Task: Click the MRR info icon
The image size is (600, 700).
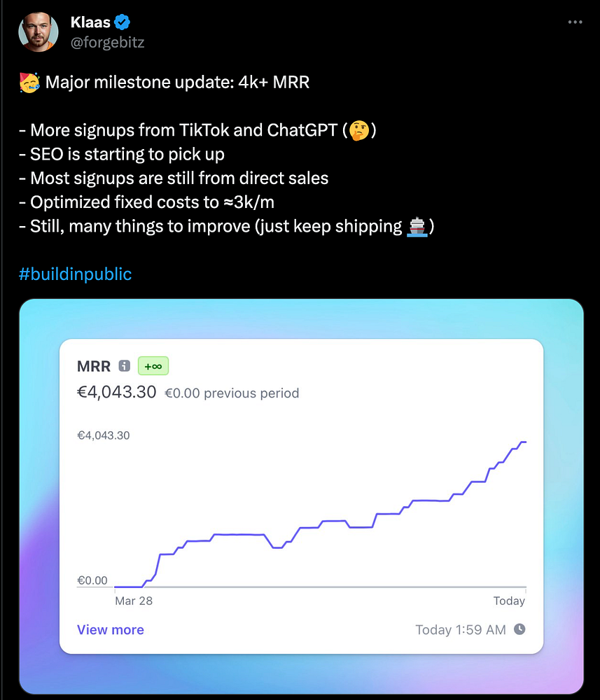Action: pyautogui.click(x=124, y=366)
